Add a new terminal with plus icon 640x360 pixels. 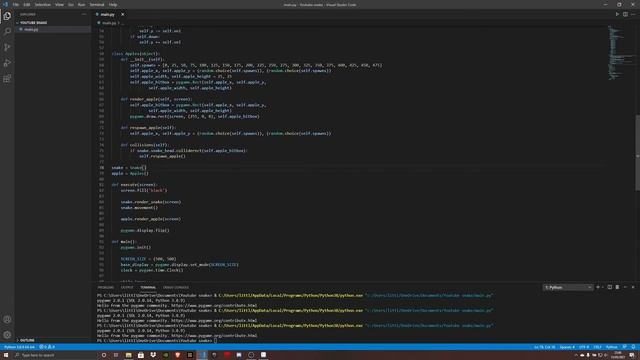click(x=598, y=287)
